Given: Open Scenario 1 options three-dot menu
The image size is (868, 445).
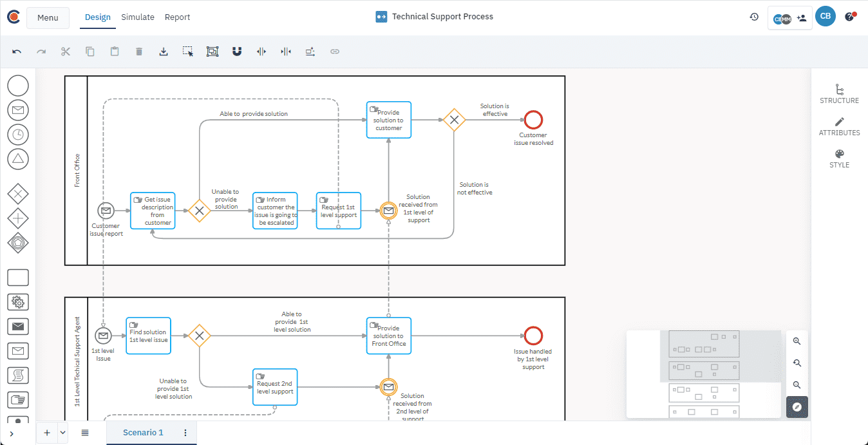Looking at the screenshot, I should point(185,433).
